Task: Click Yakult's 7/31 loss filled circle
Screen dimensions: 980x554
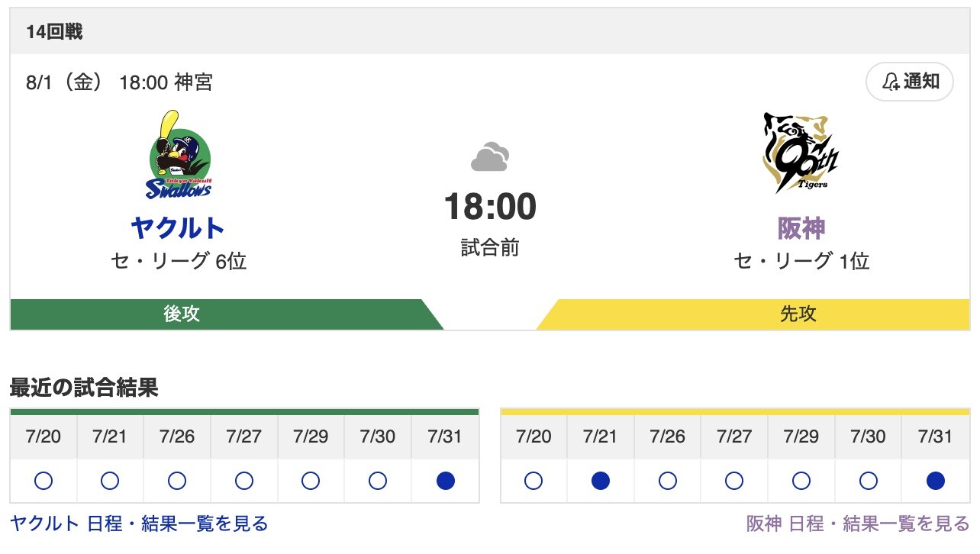Action: [445, 481]
